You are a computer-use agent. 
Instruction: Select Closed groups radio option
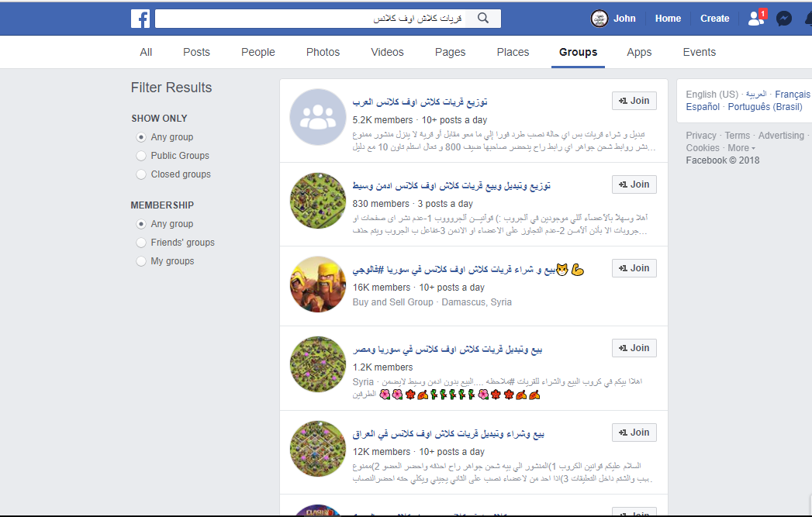[x=141, y=174]
